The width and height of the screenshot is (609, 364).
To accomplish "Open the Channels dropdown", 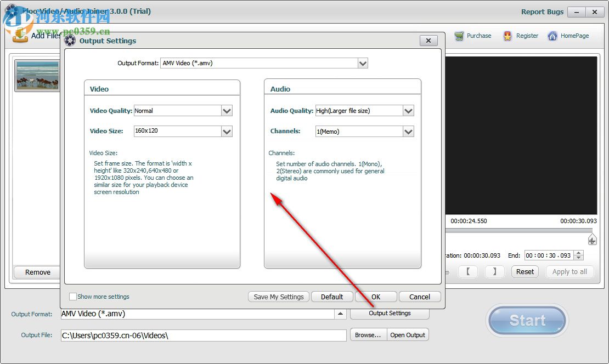I will pyautogui.click(x=408, y=132).
